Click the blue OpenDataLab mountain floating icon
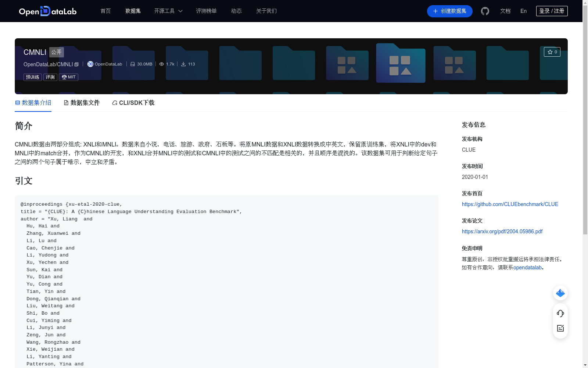The image size is (588, 368). tap(560, 293)
